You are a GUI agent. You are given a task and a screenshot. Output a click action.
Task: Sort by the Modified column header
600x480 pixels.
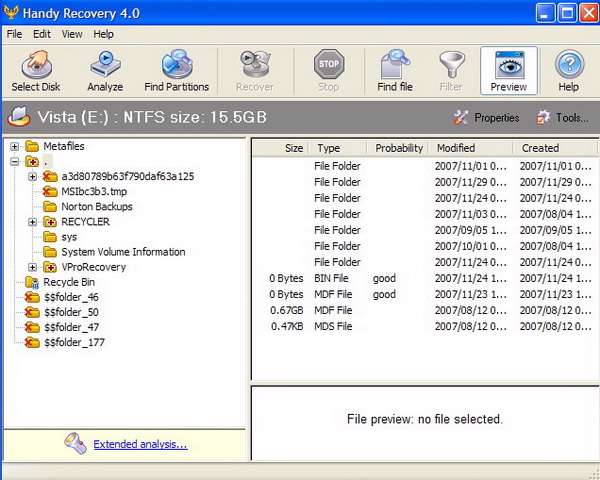471,148
